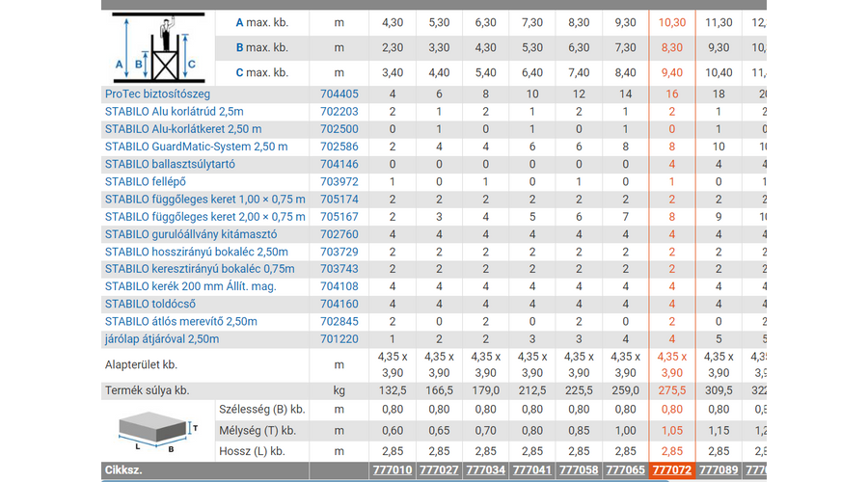The image size is (868, 482).
Task: Click article number 702500
Action: click(x=339, y=129)
